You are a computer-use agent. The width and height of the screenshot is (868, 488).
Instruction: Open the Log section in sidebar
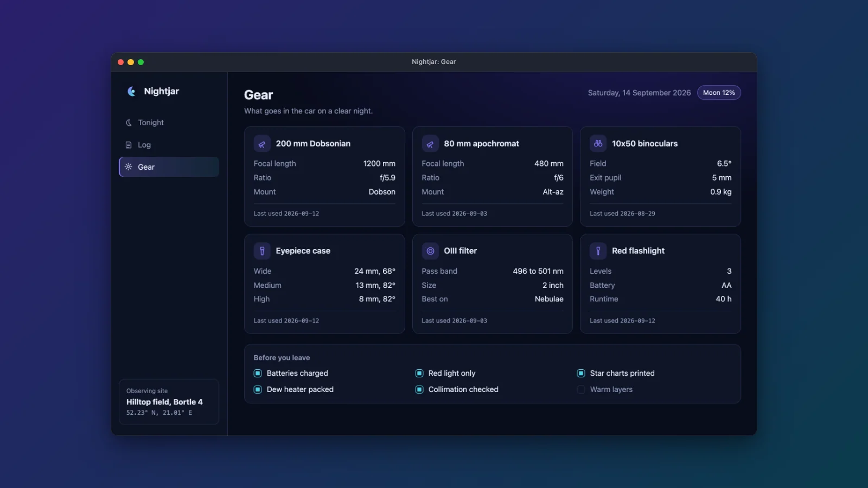169,145
